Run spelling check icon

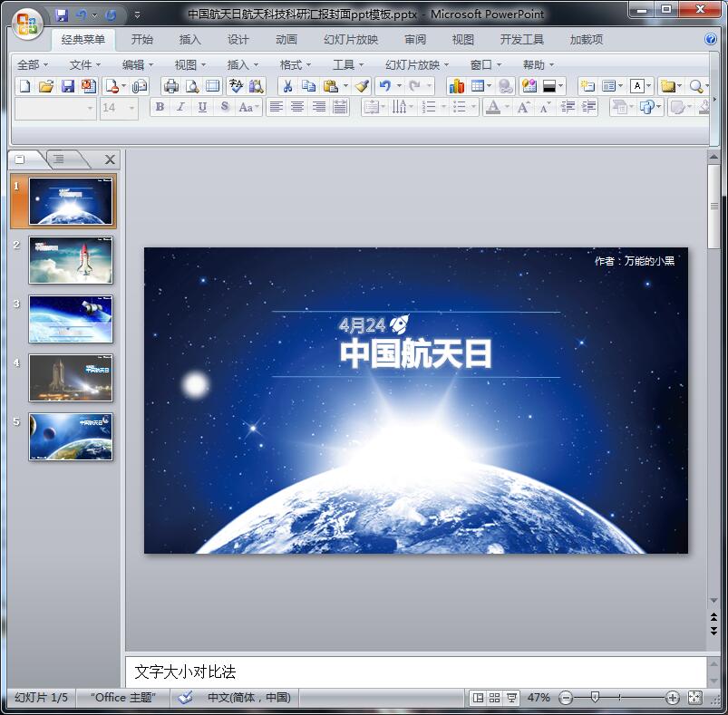click(236, 86)
